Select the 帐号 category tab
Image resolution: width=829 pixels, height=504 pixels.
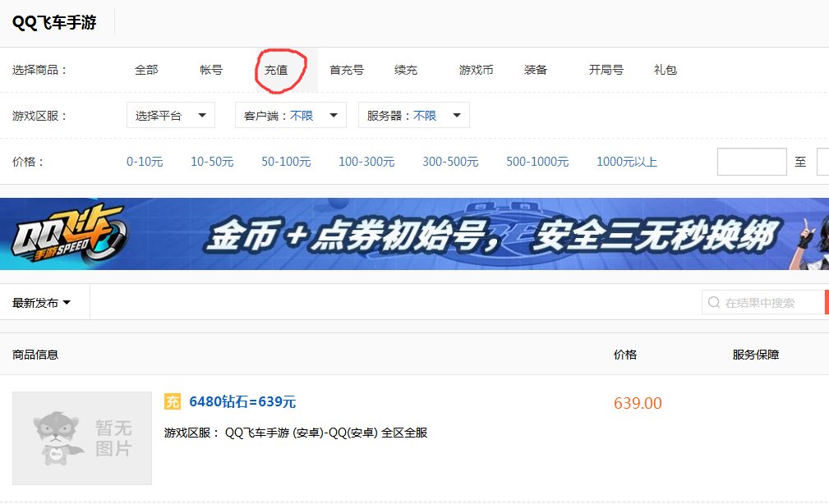tap(211, 70)
